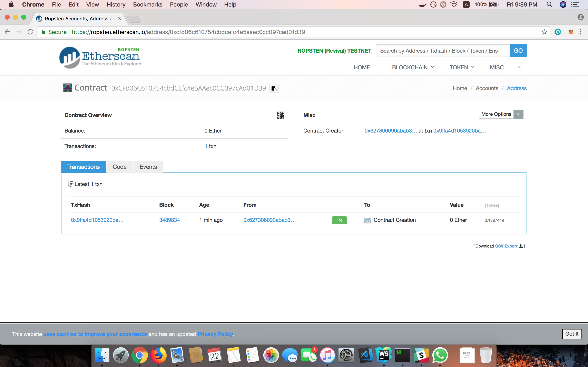588x367 pixels.
Task: Switch to the Events tab
Action: [148, 167]
